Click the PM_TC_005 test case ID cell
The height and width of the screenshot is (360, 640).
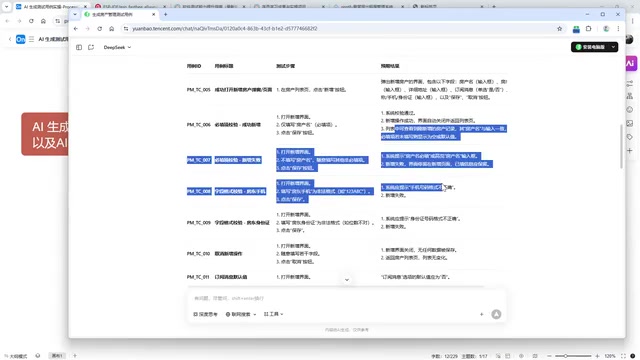(x=198, y=89)
